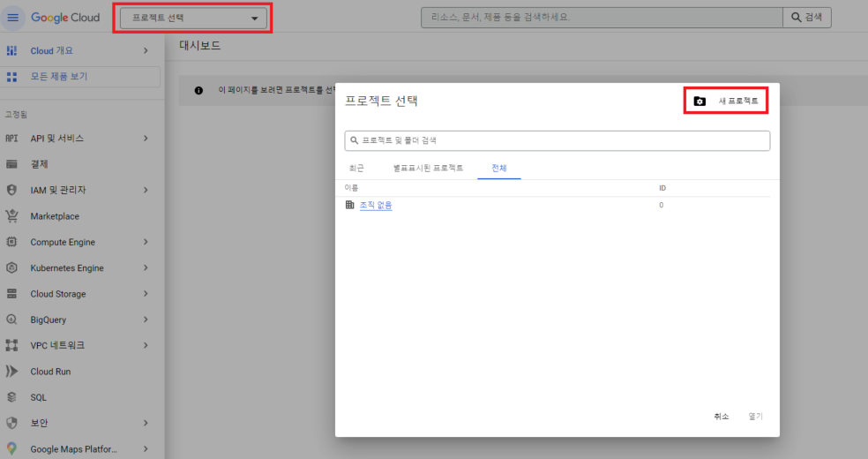Click the 취소 button in the dialog
Image resolution: width=868 pixels, height=459 pixels.
pos(722,417)
